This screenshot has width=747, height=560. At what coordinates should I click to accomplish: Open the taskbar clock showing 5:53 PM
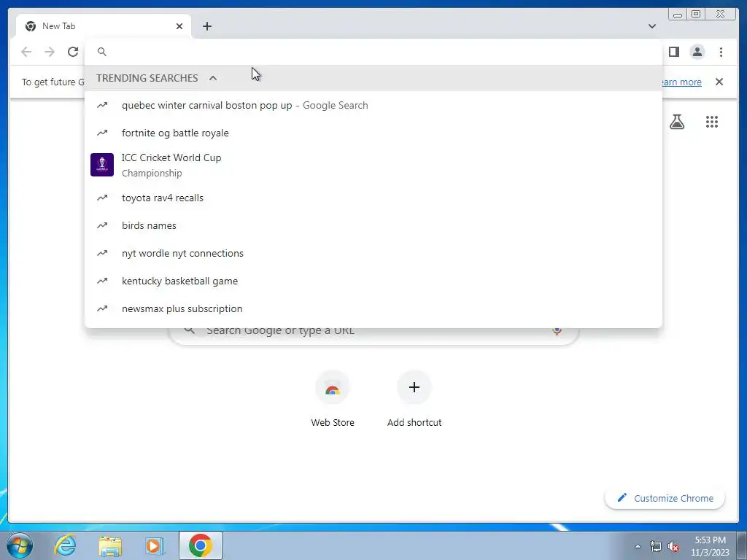click(710, 546)
